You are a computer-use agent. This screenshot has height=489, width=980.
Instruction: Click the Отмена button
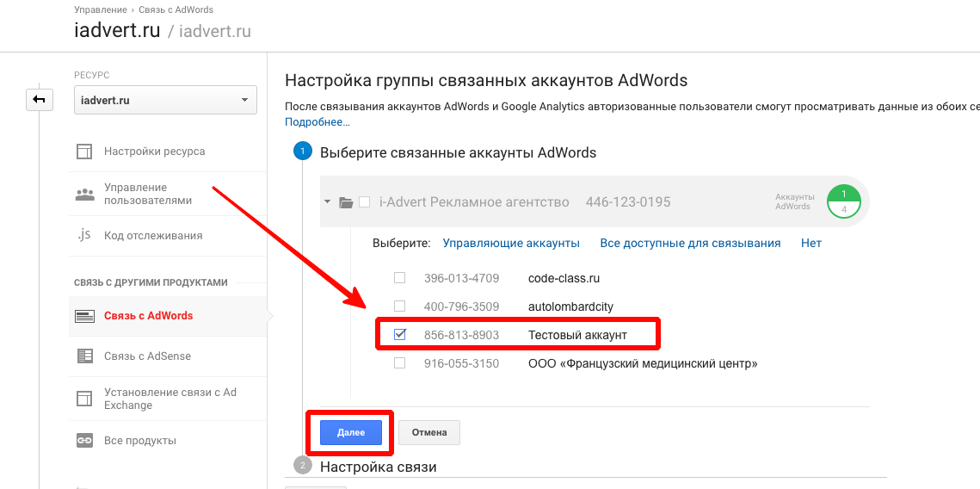coord(429,432)
